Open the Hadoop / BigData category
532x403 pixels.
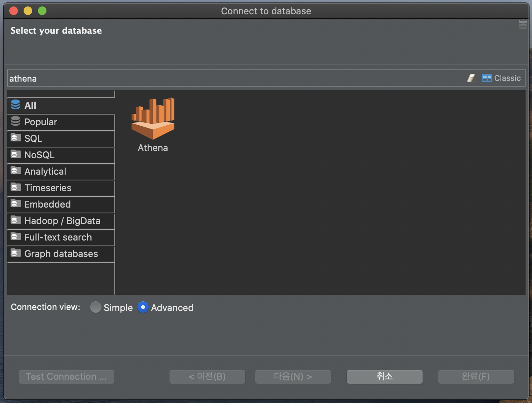pyautogui.click(x=61, y=221)
